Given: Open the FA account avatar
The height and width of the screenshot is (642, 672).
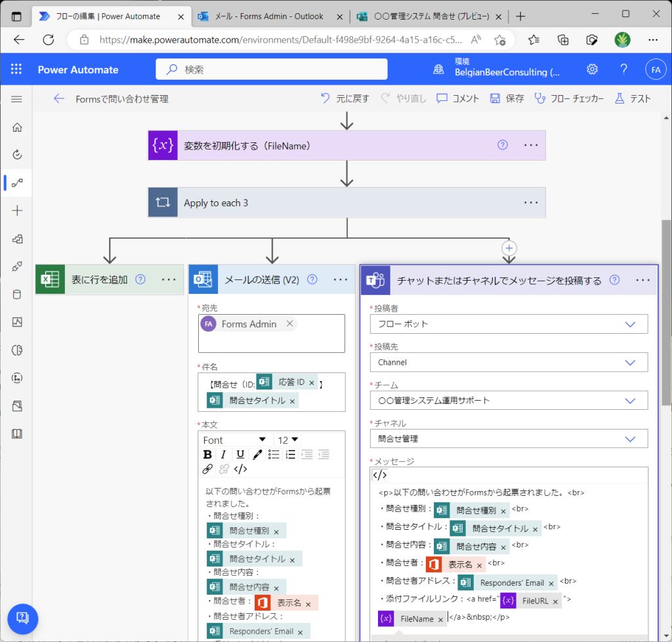Looking at the screenshot, I should (x=656, y=70).
